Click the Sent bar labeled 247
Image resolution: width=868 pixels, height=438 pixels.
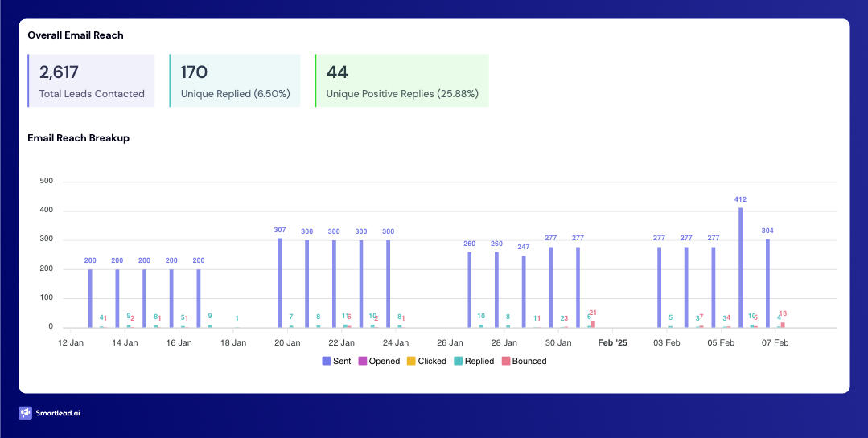point(524,291)
